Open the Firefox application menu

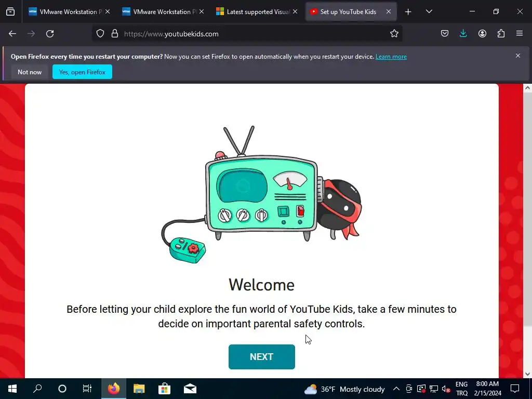tap(520, 34)
